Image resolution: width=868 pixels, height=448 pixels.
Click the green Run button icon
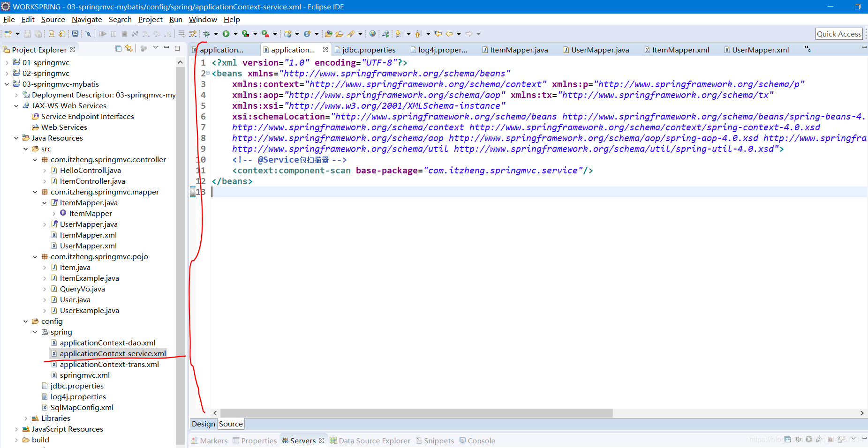click(x=226, y=34)
